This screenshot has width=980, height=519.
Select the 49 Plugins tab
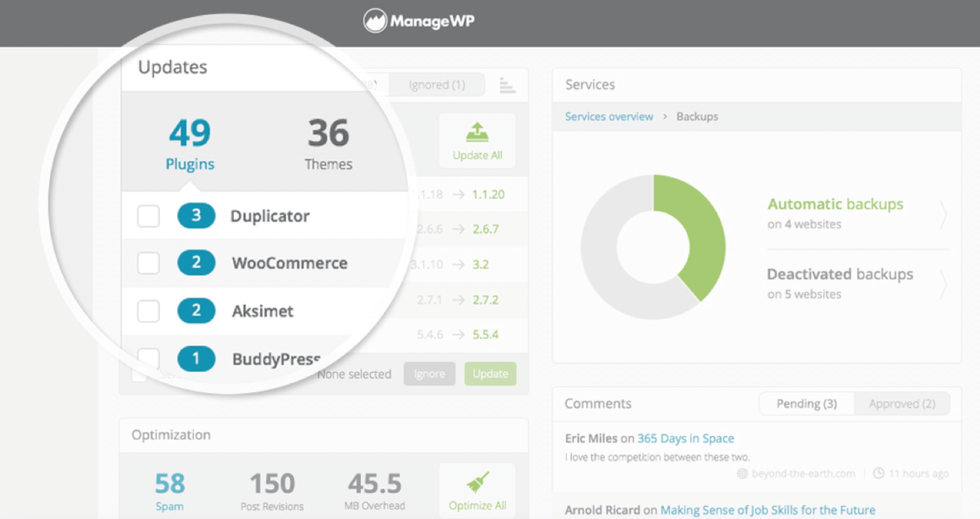(x=190, y=144)
